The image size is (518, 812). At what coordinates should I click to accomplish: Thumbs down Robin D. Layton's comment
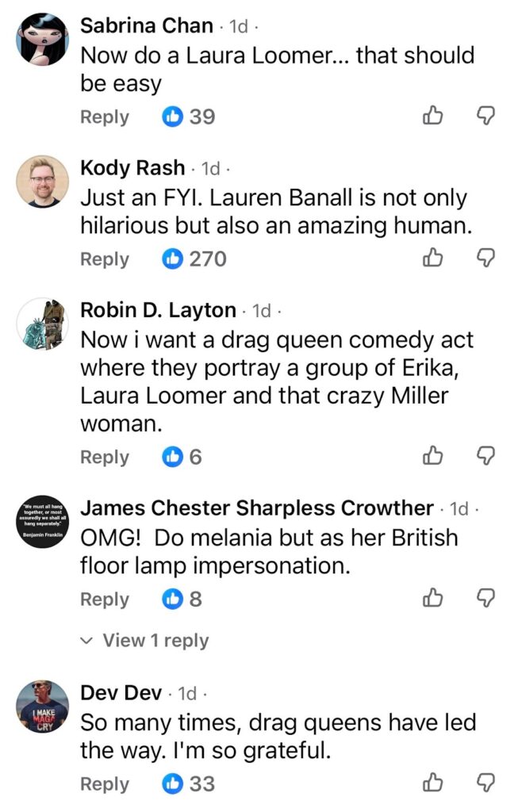point(485,457)
